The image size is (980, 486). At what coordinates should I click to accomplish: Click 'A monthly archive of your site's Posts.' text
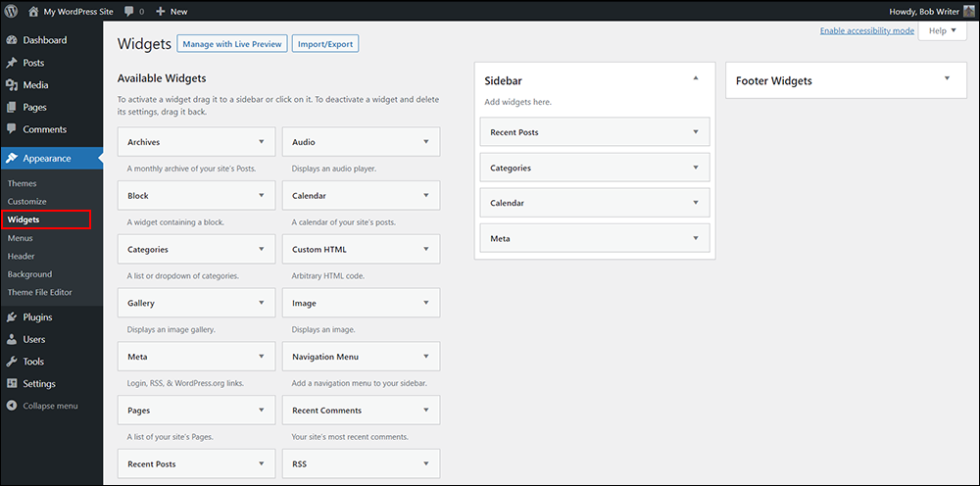pyautogui.click(x=191, y=169)
